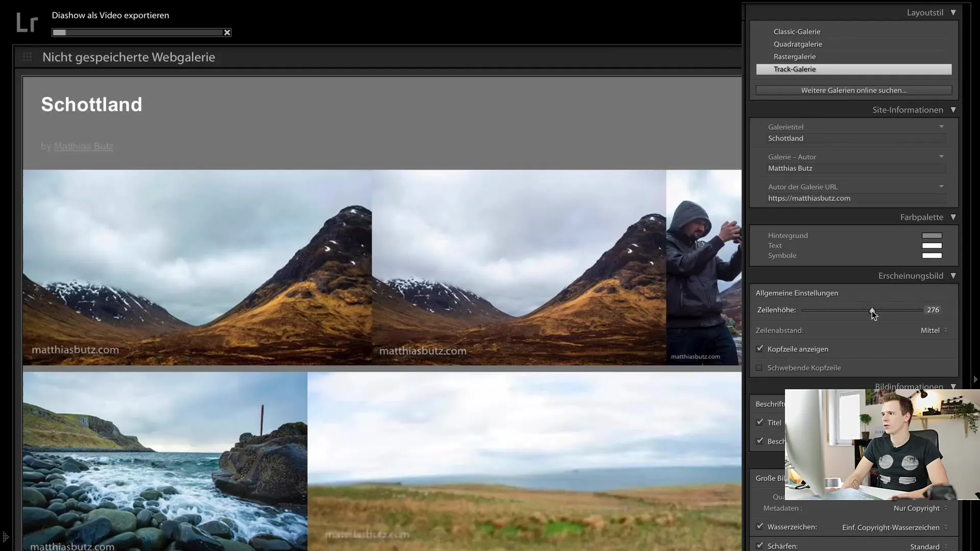The width and height of the screenshot is (980, 551).
Task: Click Nicht gespeicherte Webgalerie title
Action: (129, 57)
